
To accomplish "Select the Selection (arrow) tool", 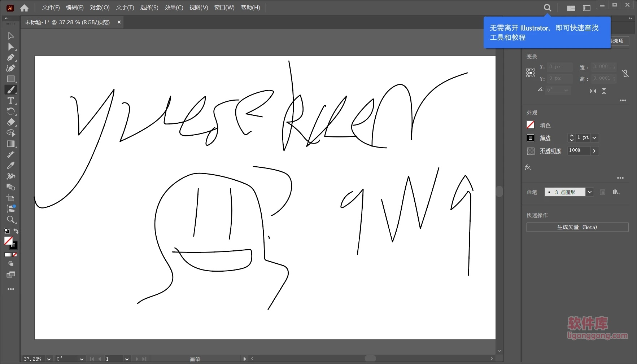I will 11,36.
